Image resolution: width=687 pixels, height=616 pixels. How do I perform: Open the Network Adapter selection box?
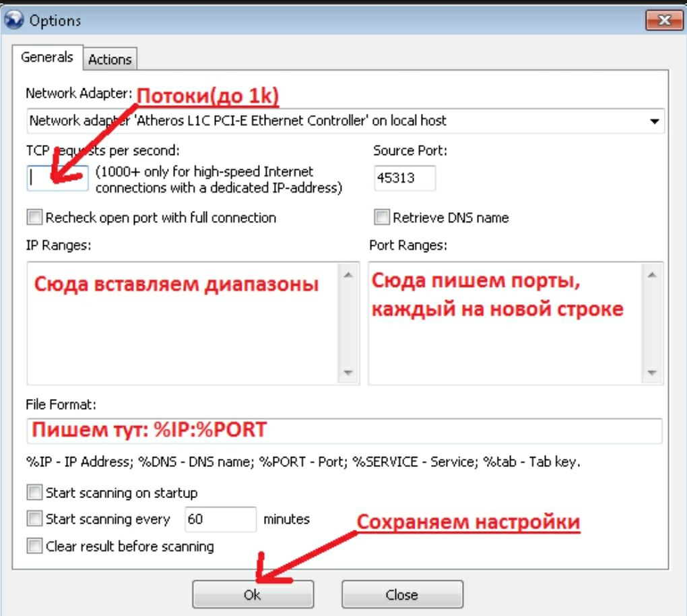tap(337, 121)
